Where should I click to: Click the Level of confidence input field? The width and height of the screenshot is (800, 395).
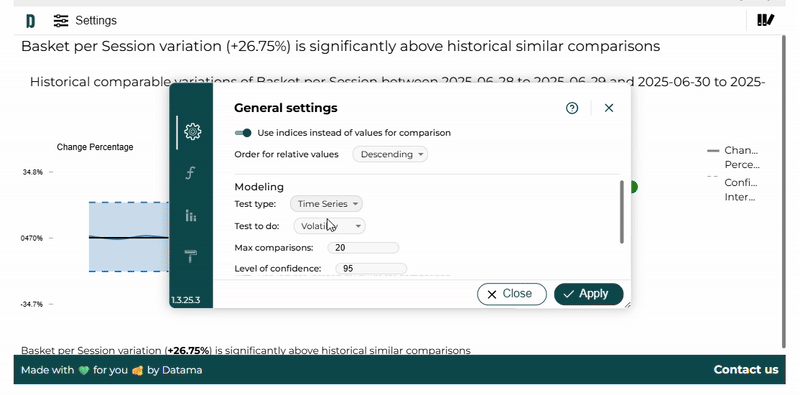[x=371, y=268]
